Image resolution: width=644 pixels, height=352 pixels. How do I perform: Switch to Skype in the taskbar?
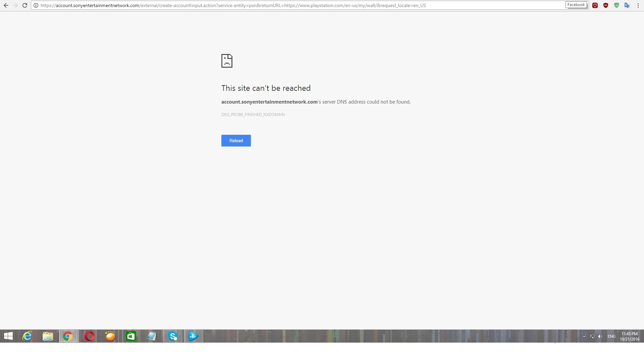point(173,336)
